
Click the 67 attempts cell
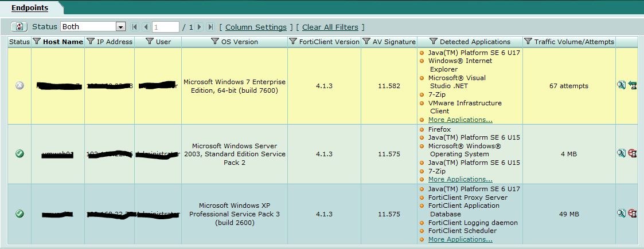[x=569, y=86]
